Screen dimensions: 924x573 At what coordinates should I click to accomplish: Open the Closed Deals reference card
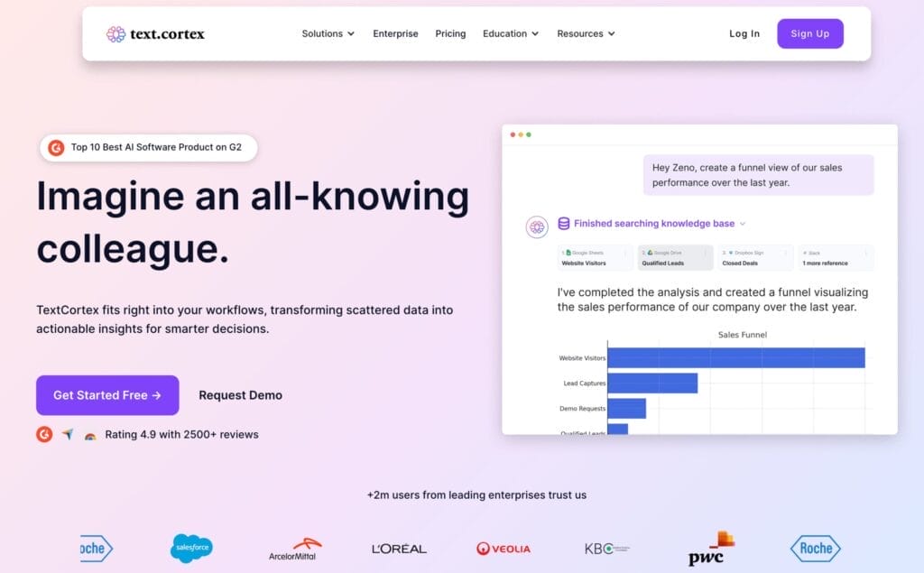(x=755, y=257)
